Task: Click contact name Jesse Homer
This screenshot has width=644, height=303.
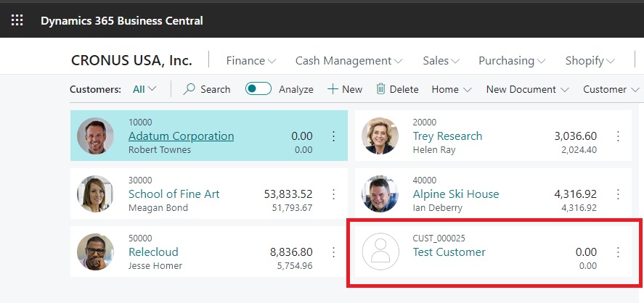Action: point(155,266)
